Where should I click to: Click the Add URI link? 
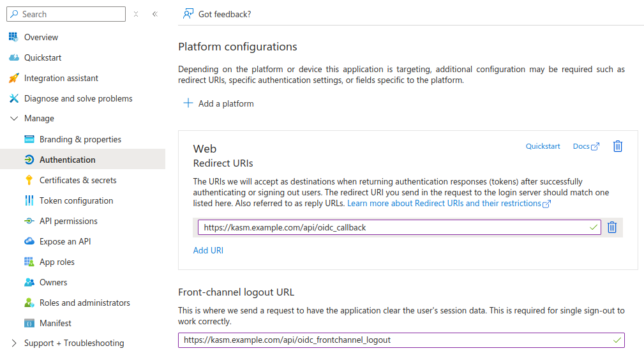(208, 250)
